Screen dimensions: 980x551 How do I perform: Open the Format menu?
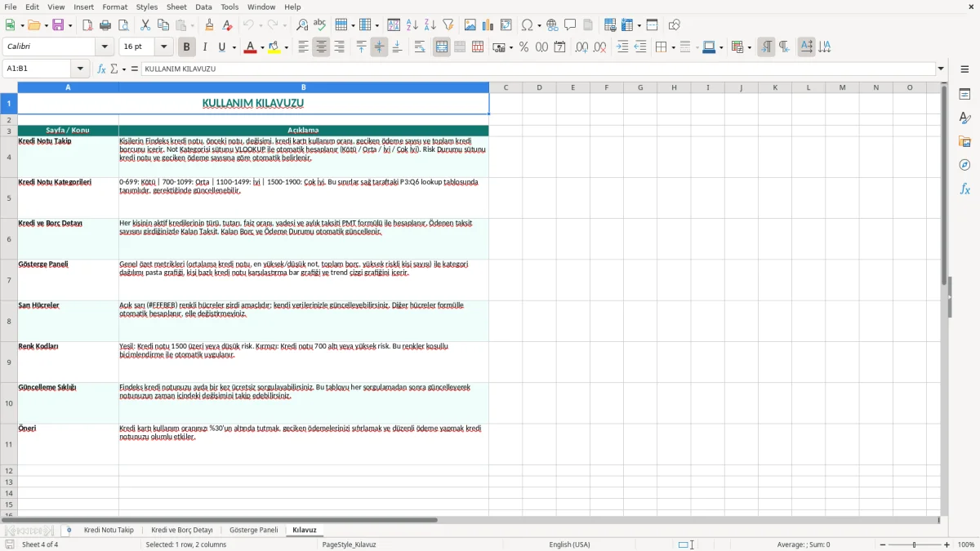pyautogui.click(x=115, y=7)
